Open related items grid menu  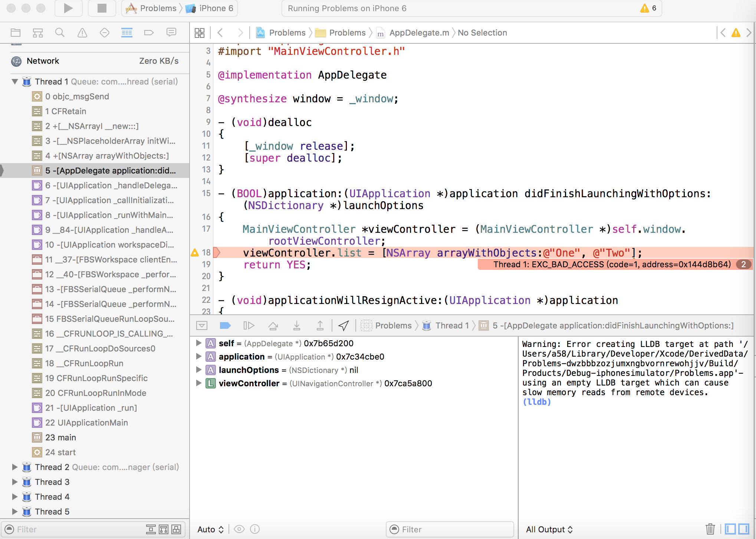tap(200, 33)
